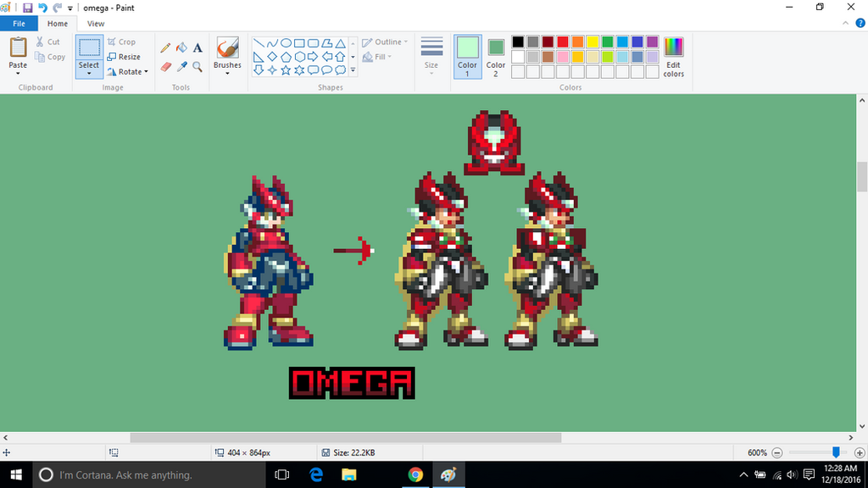Choose the Six-point star shape
Viewport: 868px width, 488px height.
coord(299,69)
